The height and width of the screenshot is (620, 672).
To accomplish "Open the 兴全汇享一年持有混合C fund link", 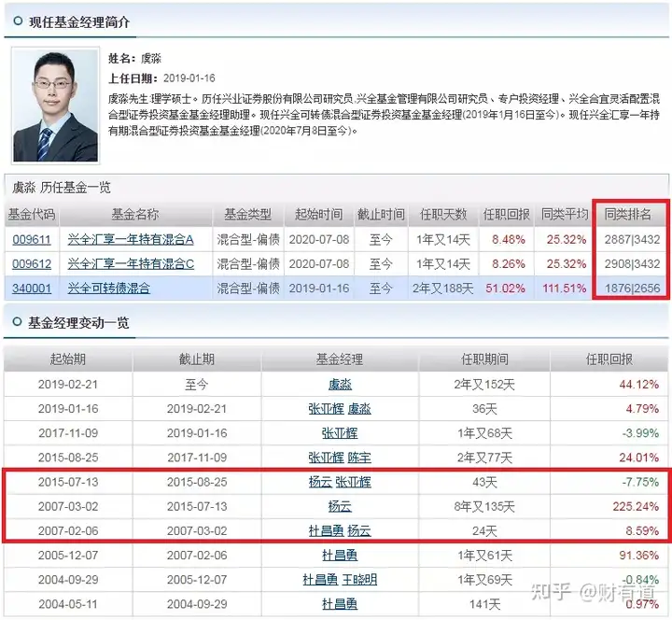I will tap(131, 263).
